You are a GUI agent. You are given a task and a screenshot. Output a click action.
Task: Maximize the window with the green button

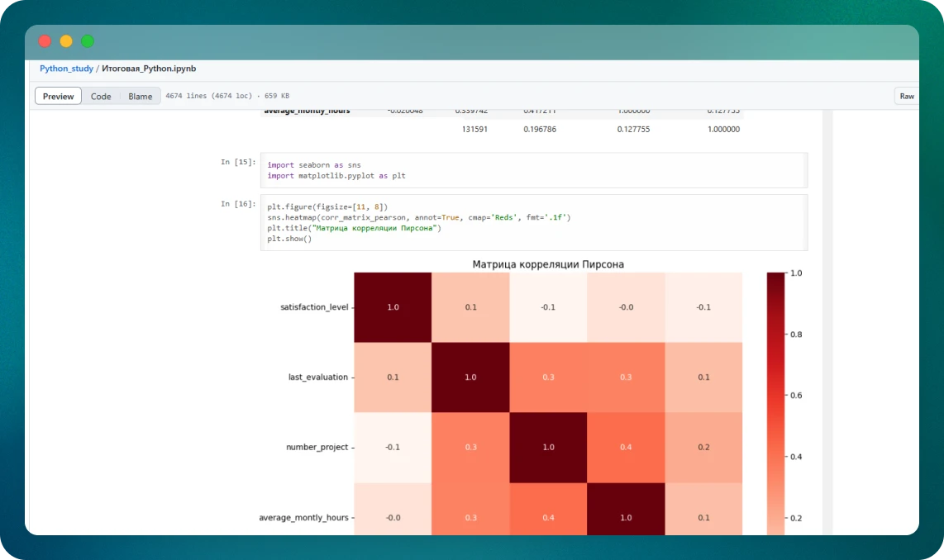[88, 41]
